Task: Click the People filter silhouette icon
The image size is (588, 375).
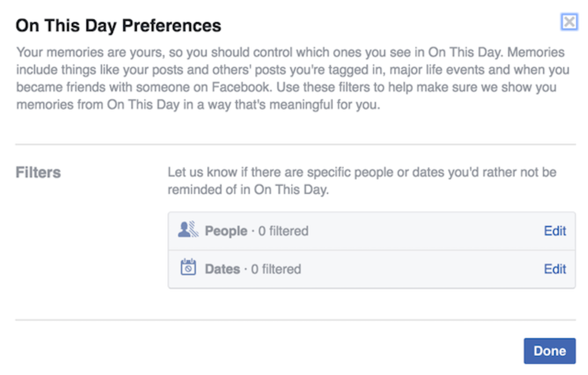Action: [x=188, y=230]
